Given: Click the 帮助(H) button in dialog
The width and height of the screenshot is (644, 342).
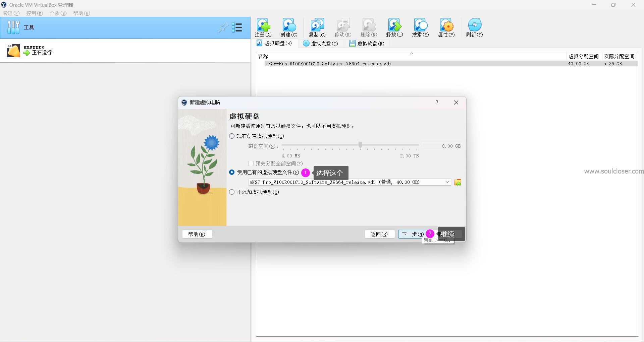Looking at the screenshot, I should [197, 234].
